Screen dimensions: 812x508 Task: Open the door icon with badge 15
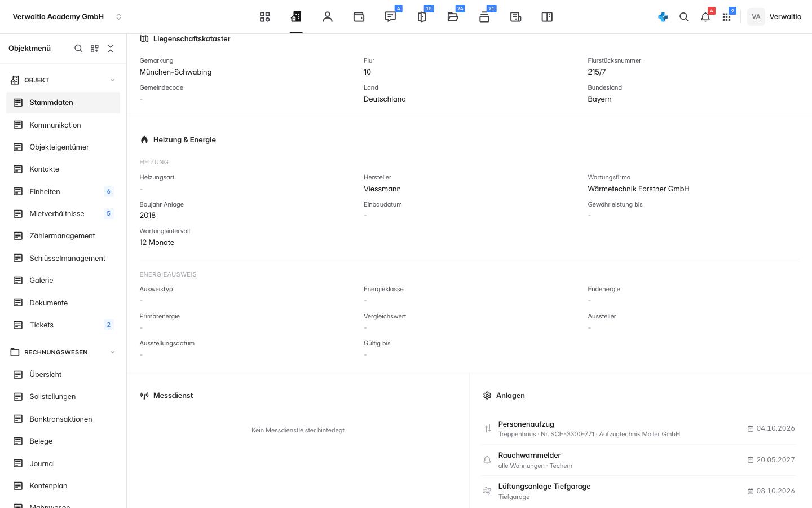(422, 17)
